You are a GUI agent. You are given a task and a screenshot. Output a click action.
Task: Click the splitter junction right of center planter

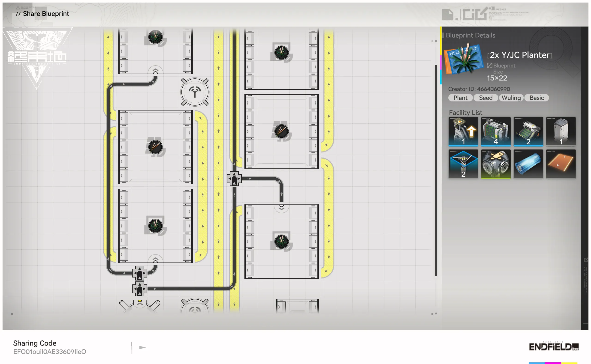(x=234, y=179)
